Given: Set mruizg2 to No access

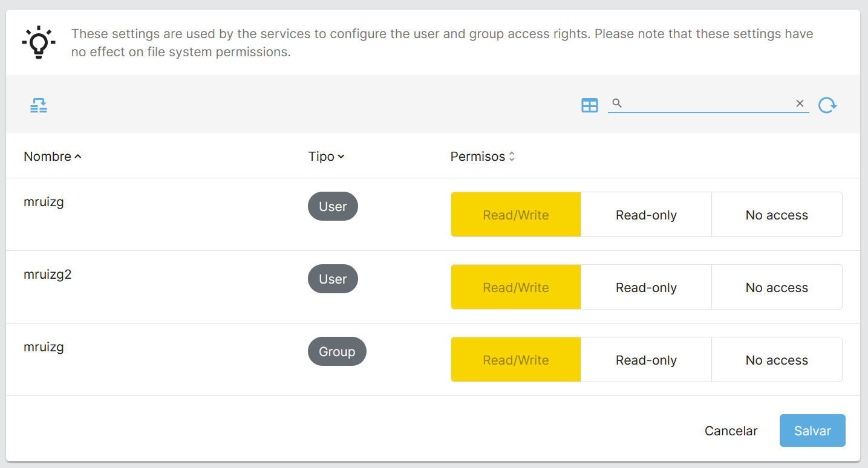Looking at the screenshot, I should tap(777, 287).
